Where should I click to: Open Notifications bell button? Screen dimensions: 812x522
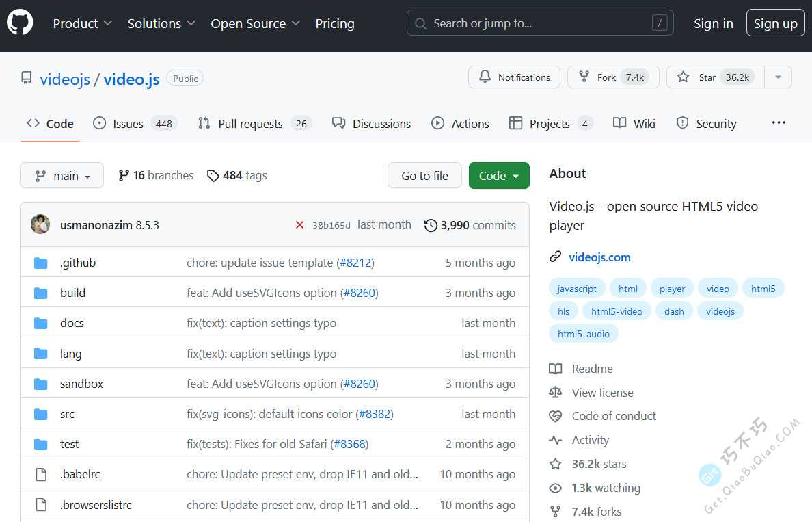tap(514, 77)
